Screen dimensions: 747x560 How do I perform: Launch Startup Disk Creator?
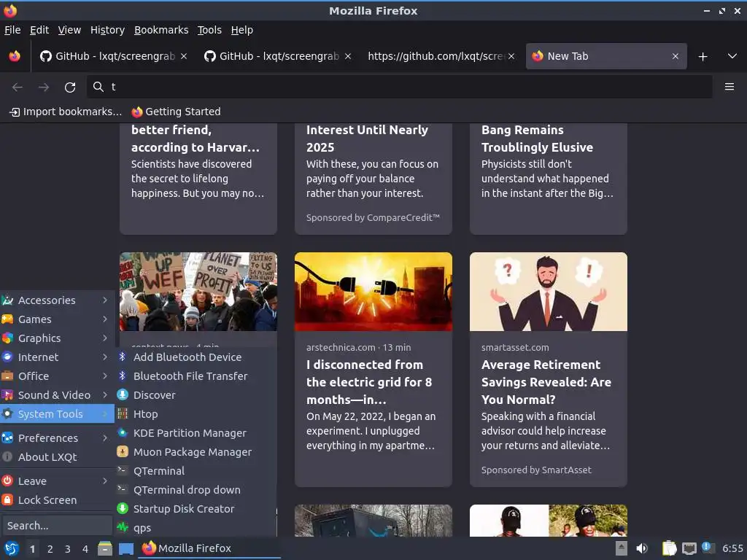(x=196, y=509)
